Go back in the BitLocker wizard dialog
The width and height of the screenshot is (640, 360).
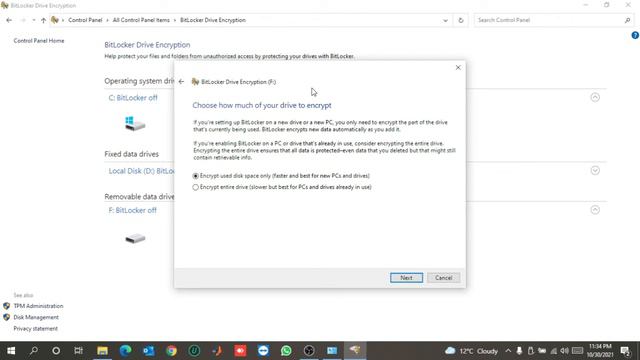pyautogui.click(x=181, y=82)
